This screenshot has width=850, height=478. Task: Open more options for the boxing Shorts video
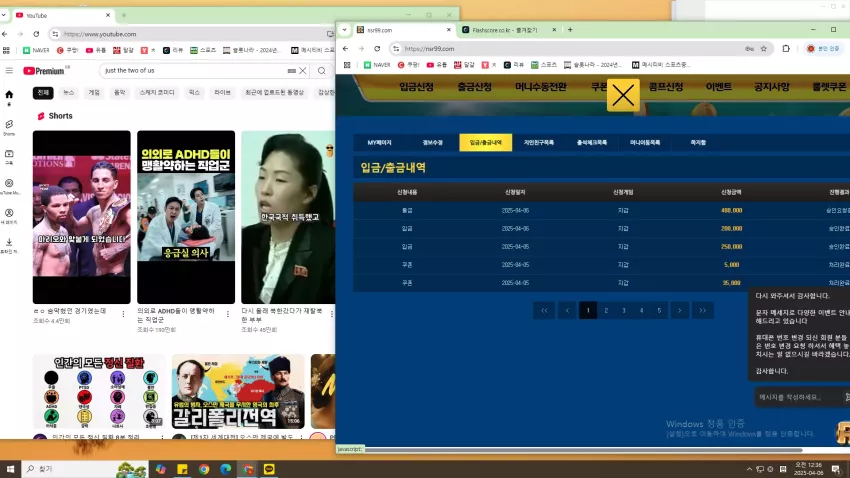[123, 314]
